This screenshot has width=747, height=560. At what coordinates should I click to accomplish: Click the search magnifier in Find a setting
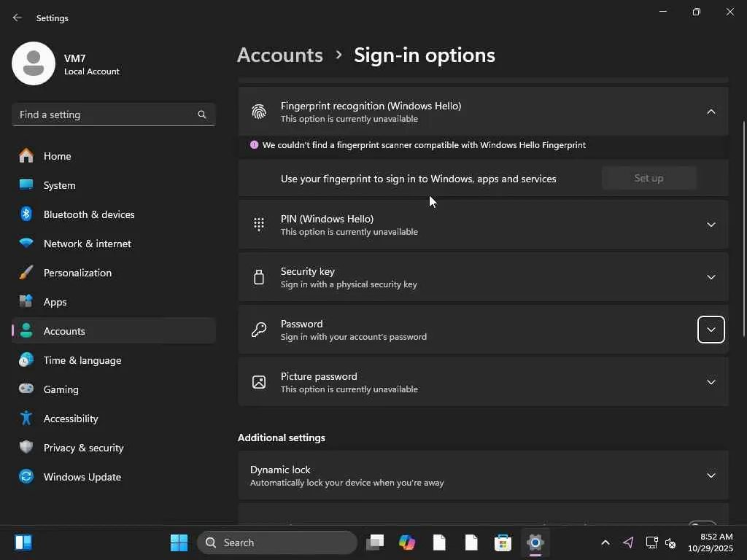tap(201, 114)
